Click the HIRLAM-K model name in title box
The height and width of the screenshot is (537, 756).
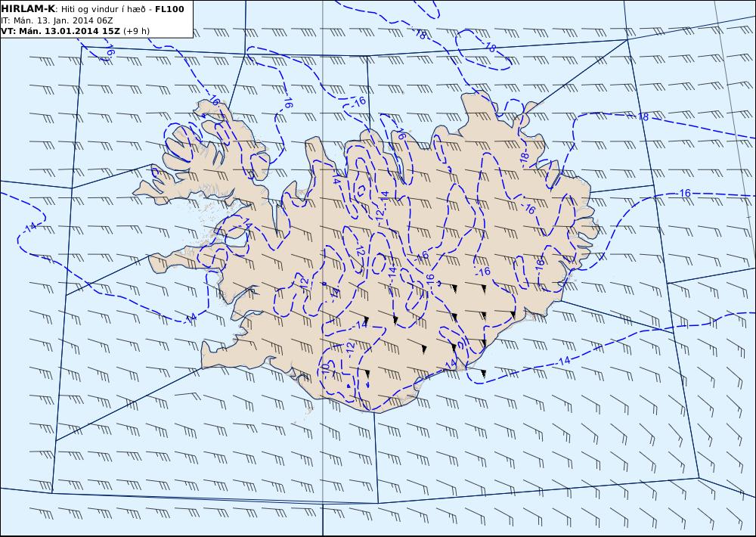point(28,9)
